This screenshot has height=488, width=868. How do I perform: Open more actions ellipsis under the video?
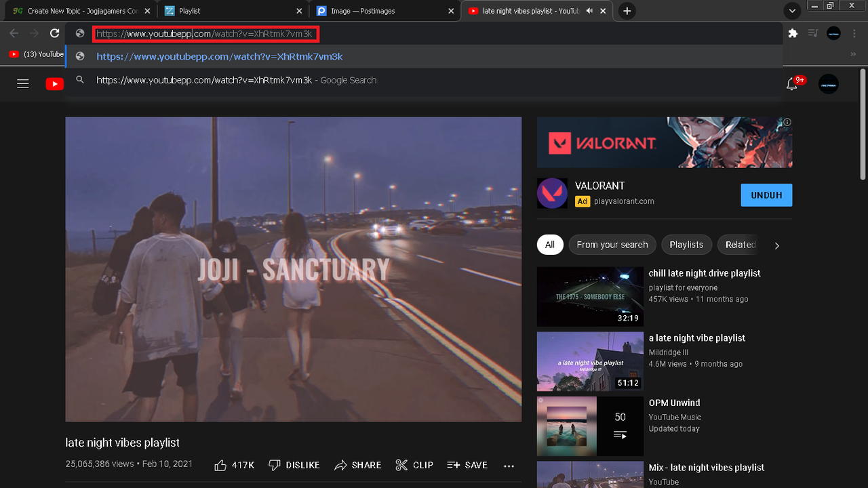point(509,466)
